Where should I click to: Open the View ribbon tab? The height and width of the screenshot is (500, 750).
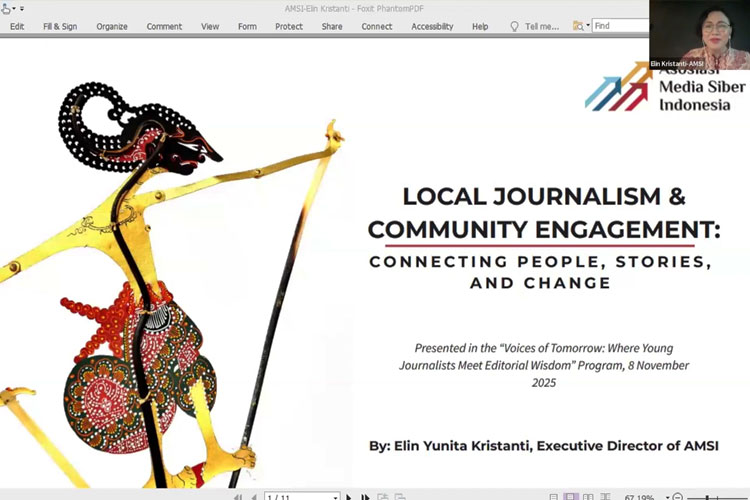pos(210,26)
